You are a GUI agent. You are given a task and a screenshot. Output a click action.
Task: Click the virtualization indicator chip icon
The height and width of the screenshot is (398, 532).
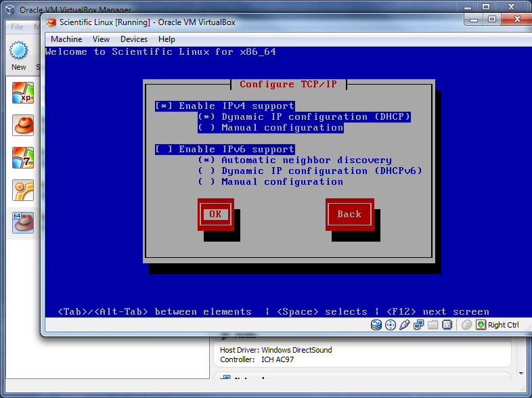[447, 325]
